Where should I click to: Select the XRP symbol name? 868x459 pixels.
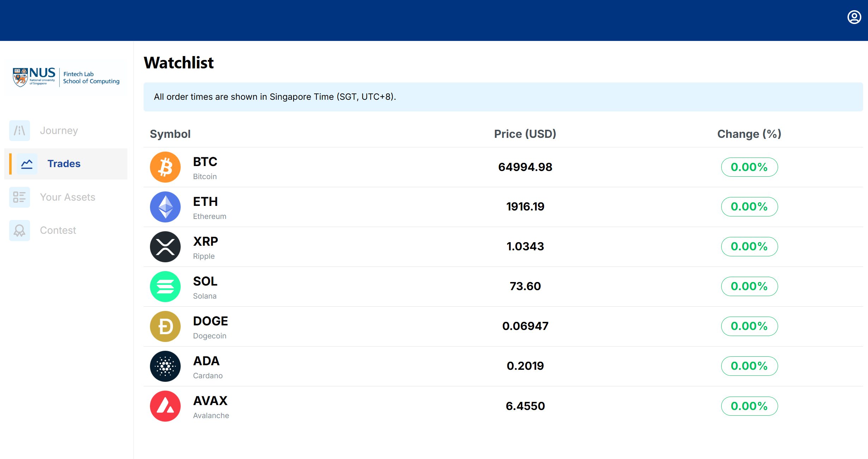[x=206, y=241]
